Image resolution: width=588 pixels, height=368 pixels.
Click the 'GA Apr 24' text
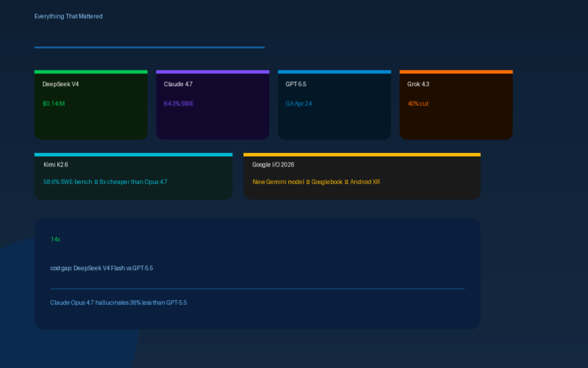298,104
